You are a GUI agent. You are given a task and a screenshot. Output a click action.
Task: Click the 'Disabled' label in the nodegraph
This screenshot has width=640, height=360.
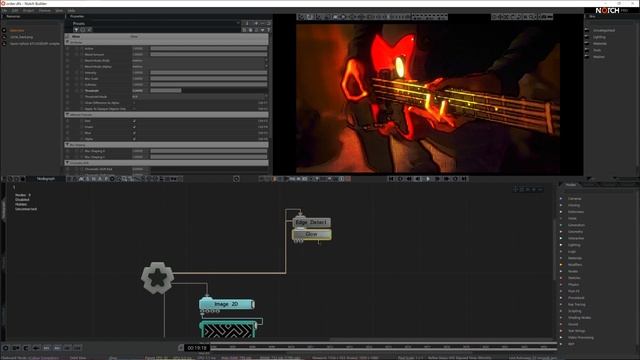pos(22,200)
